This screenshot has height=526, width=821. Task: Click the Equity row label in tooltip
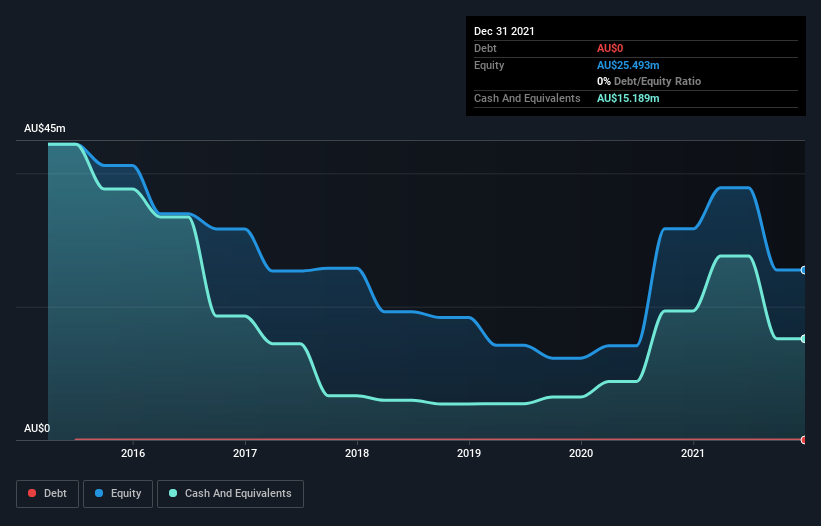click(489, 65)
